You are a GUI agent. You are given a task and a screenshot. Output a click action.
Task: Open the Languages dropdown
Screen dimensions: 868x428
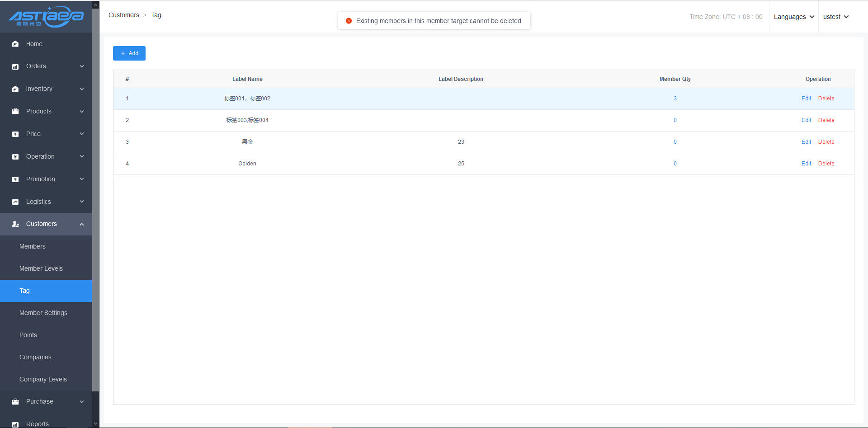[793, 17]
